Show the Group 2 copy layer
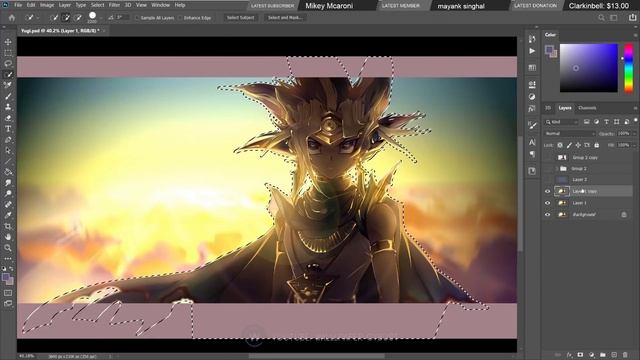This screenshot has height=360, width=640. tap(548, 157)
